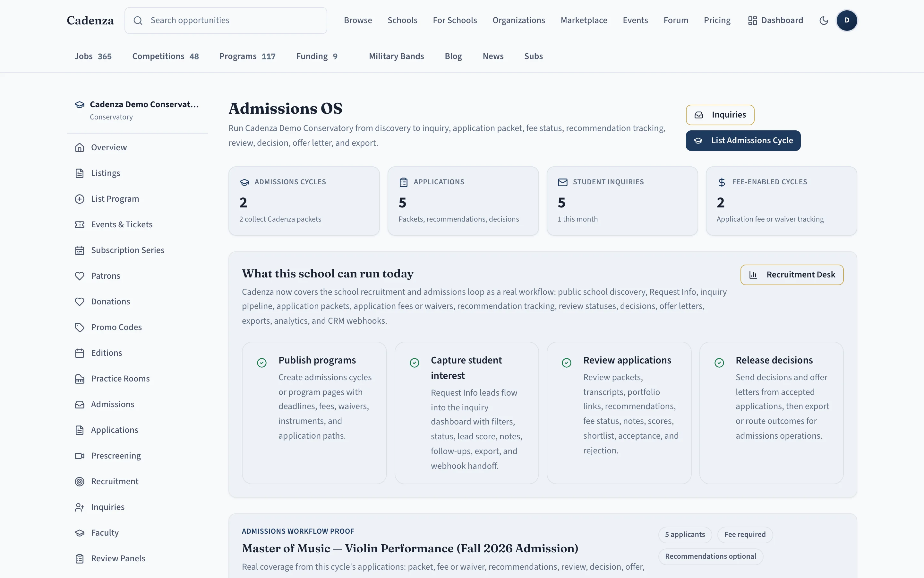Open the user avatar menu labeled D

coord(846,21)
